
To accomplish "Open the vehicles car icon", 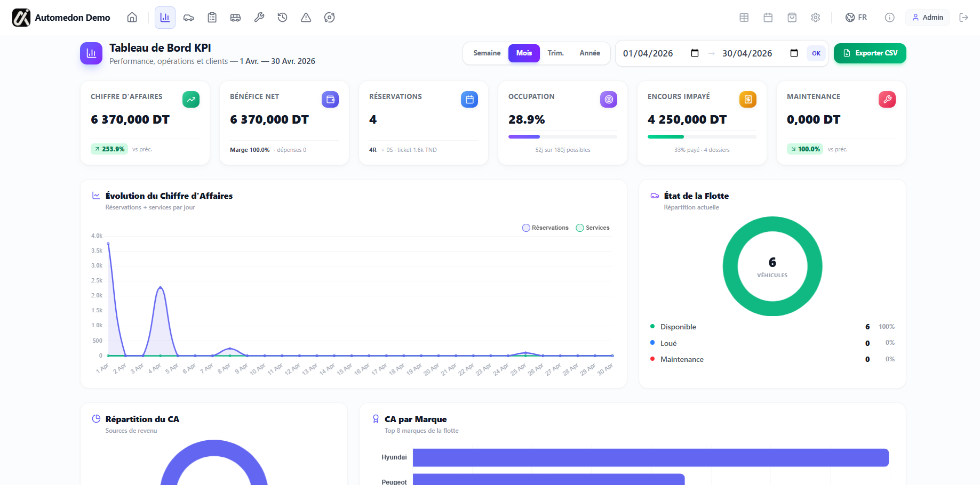I will click(x=188, y=18).
